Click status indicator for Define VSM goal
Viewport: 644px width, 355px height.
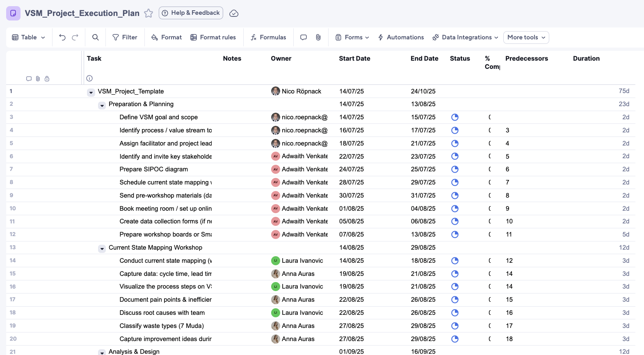454,117
